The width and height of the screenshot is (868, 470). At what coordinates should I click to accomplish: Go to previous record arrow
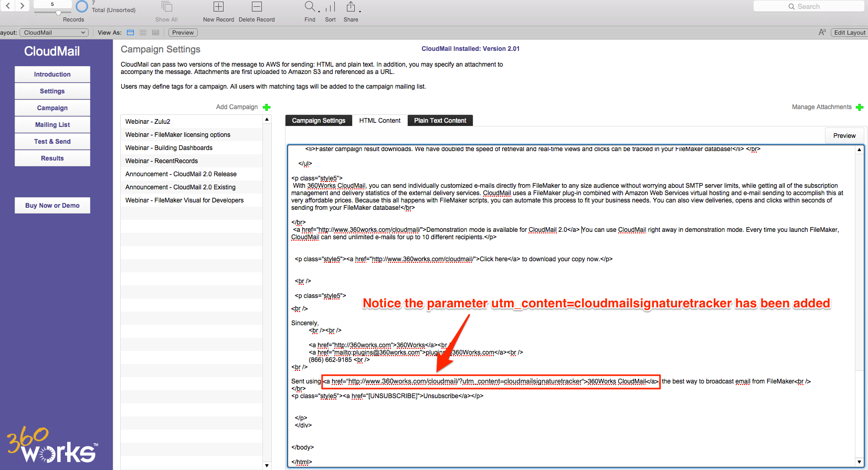(8, 6)
